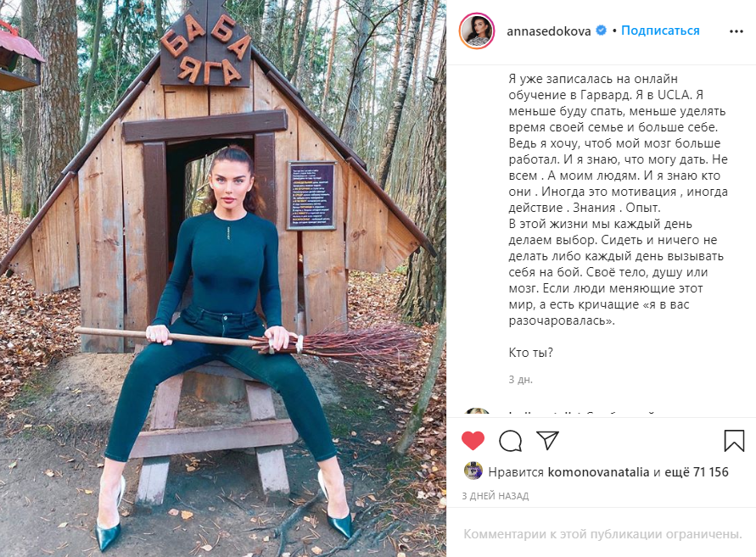The height and width of the screenshot is (557, 756).
Task: Click the caption's 3 дн. timestamp
Action: [520, 380]
